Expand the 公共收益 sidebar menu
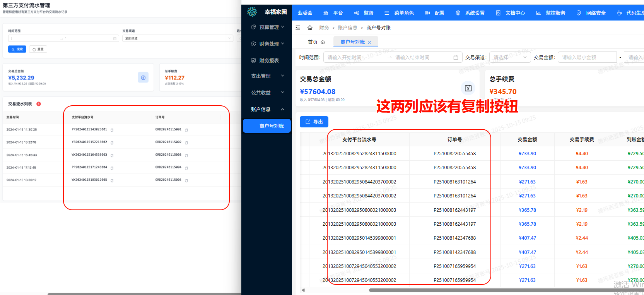This screenshot has width=644, height=295. pos(267,93)
